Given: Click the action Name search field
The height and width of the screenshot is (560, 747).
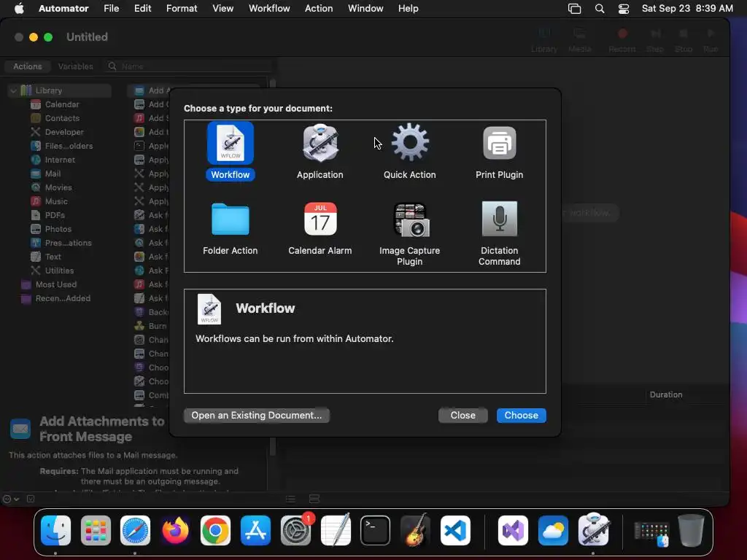Looking at the screenshot, I should click(x=189, y=66).
